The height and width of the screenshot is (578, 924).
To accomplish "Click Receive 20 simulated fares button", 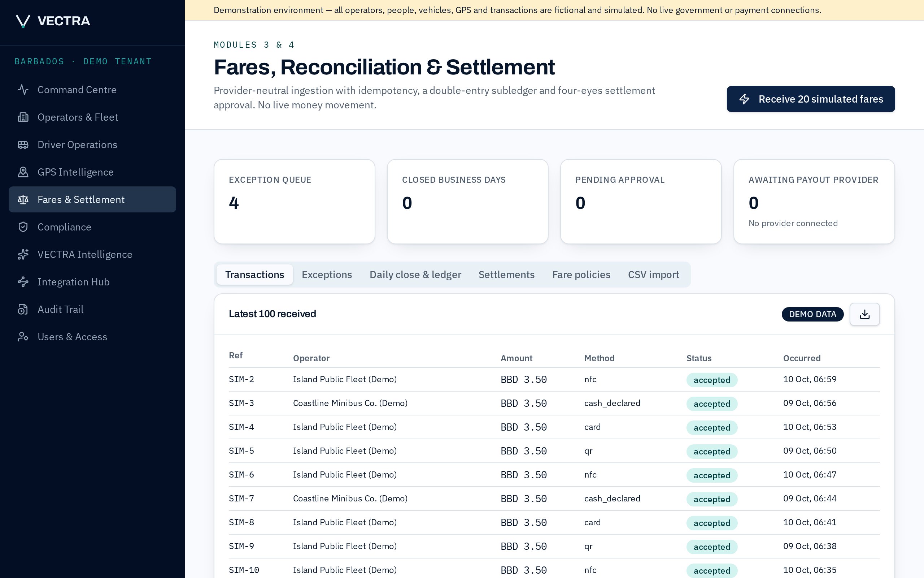I will (x=811, y=99).
